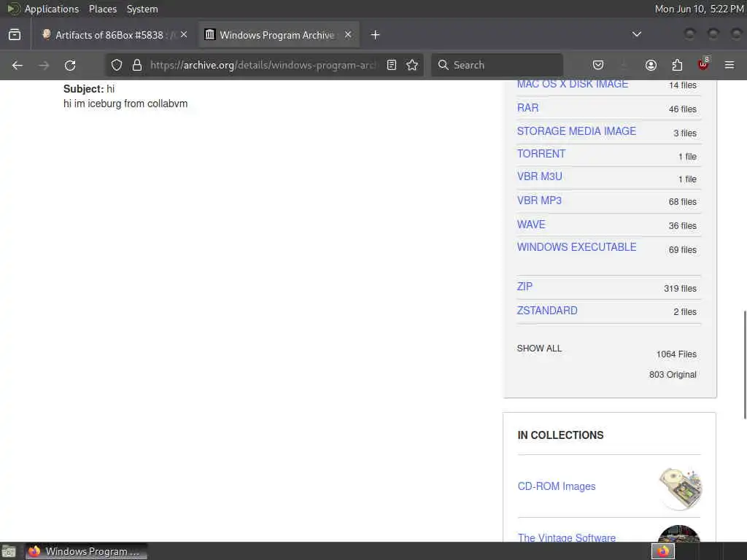Bookmark this page with the star

pos(412,65)
